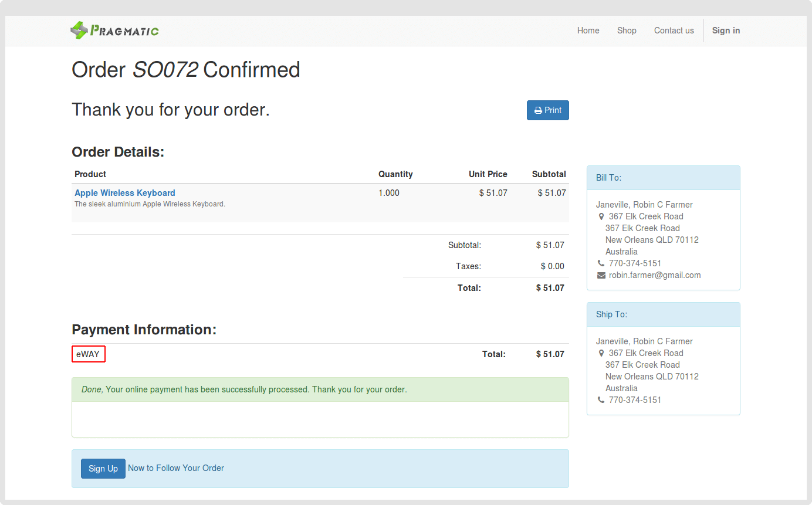812x505 pixels.
Task: Click the Order SO072 Confirmed heading
Action: click(186, 70)
